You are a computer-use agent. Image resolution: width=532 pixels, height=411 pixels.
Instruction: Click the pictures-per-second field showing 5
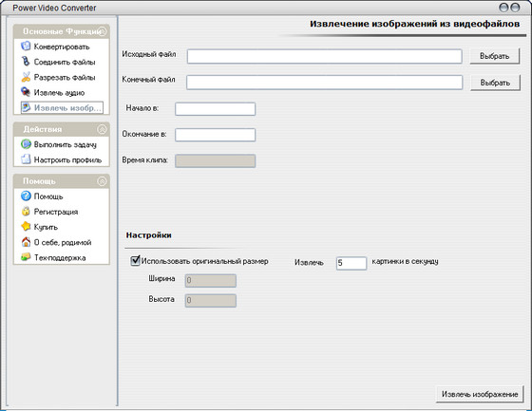(x=351, y=263)
